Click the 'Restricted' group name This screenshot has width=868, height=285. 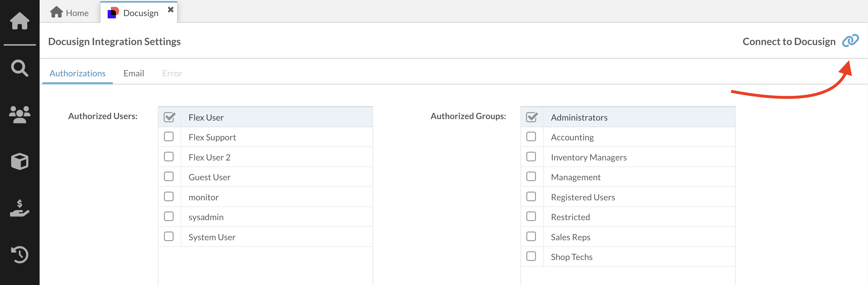(570, 217)
